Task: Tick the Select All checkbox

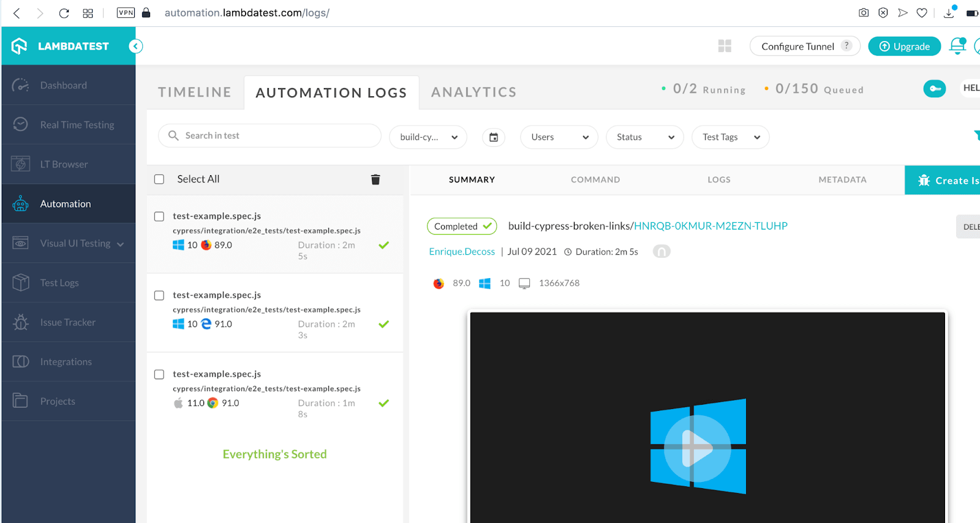Action: tap(159, 179)
